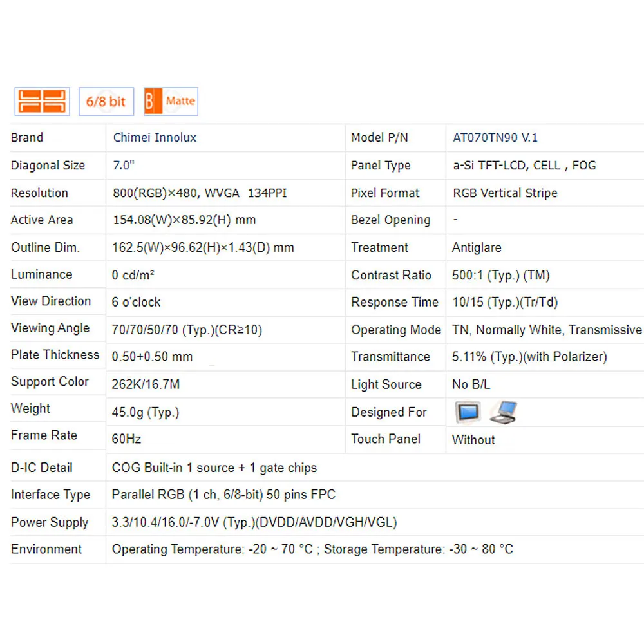This screenshot has width=644, height=644.
Task: Select a-Si TFT-LCD, CELL , FOG value
Action: click(524, 165)
